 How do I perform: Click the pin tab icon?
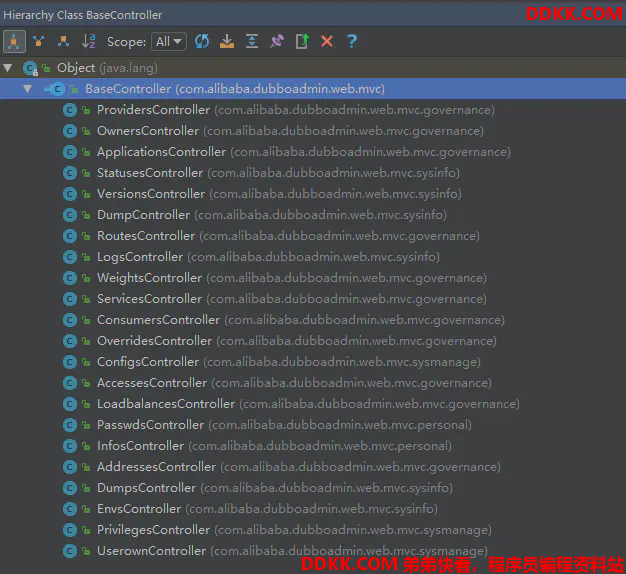pyautogui.click(x=277, y=42)
